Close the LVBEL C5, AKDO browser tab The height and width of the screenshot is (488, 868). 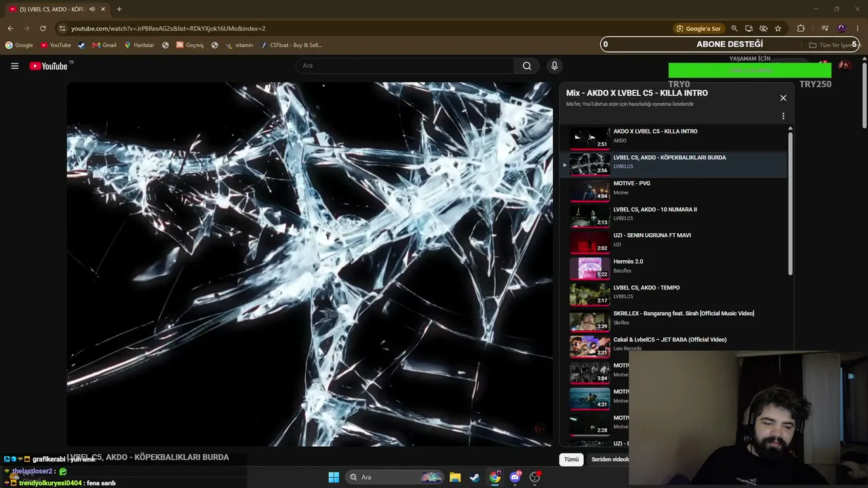coord(103,9)
